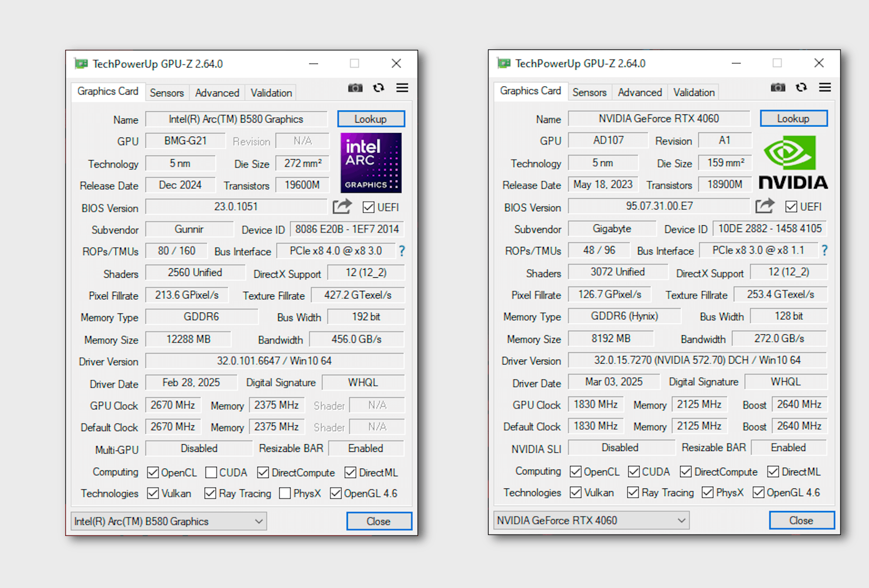The image size is (869, 588).
Task: Click the GDDR6 (Hynix) memory type value
Action: (625, 316)
